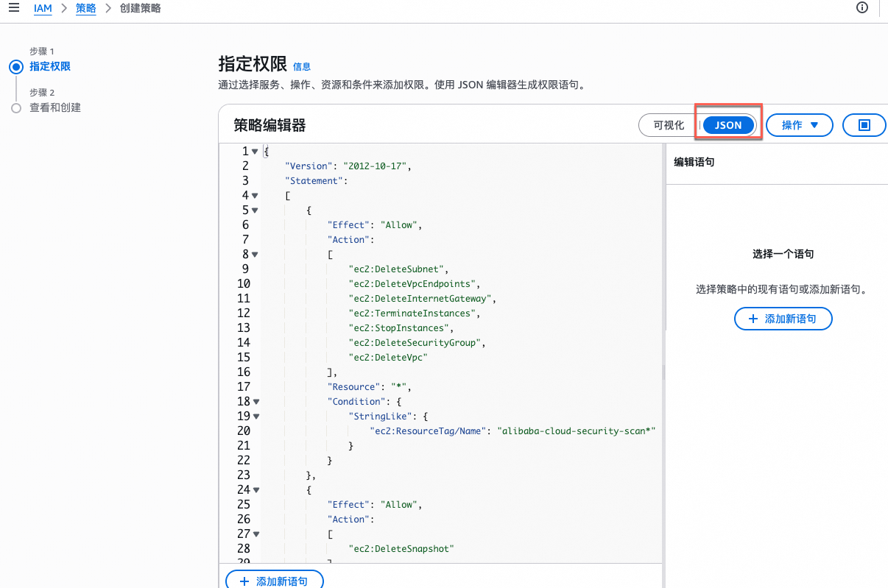Click the plus icon in bottom 添加新语句 button
The image size is (888, 588).
(x=244, y=581)
